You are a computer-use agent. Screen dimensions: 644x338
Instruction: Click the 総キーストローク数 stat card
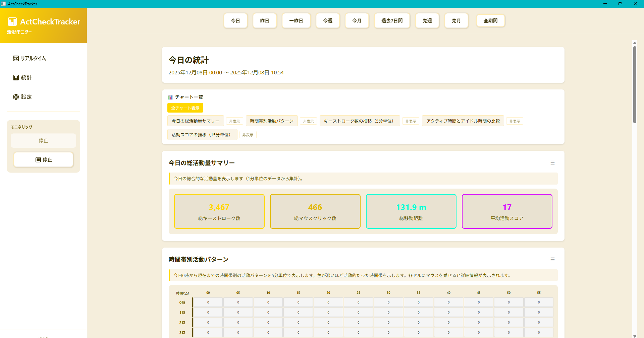(x=219, y=211)
